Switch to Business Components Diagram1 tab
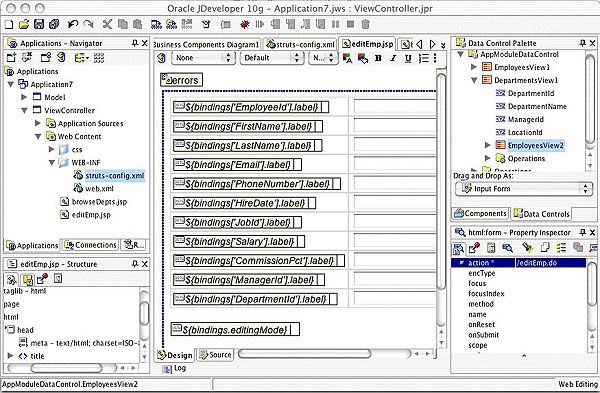The height and width of the screenshot is (393, 600). coord(206,44)
